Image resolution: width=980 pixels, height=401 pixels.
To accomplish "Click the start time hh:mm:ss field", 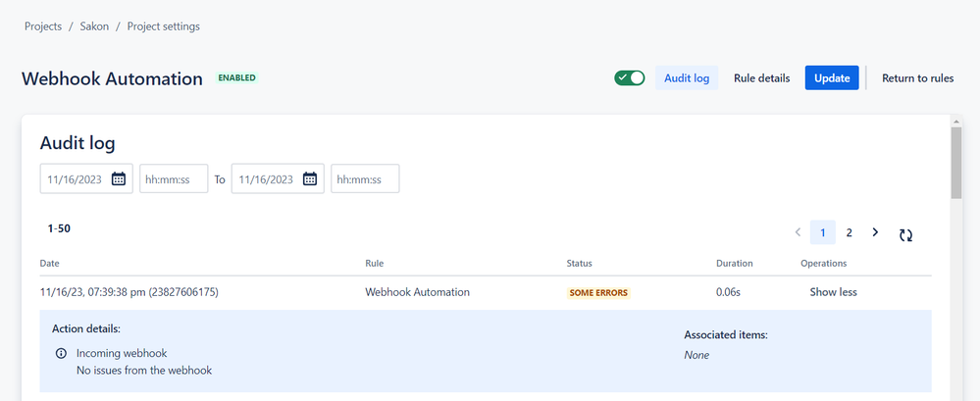I will [174, 178].
